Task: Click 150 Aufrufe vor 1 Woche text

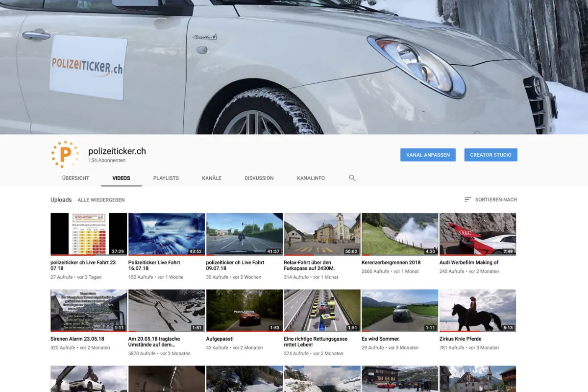Action: (156, 277)
